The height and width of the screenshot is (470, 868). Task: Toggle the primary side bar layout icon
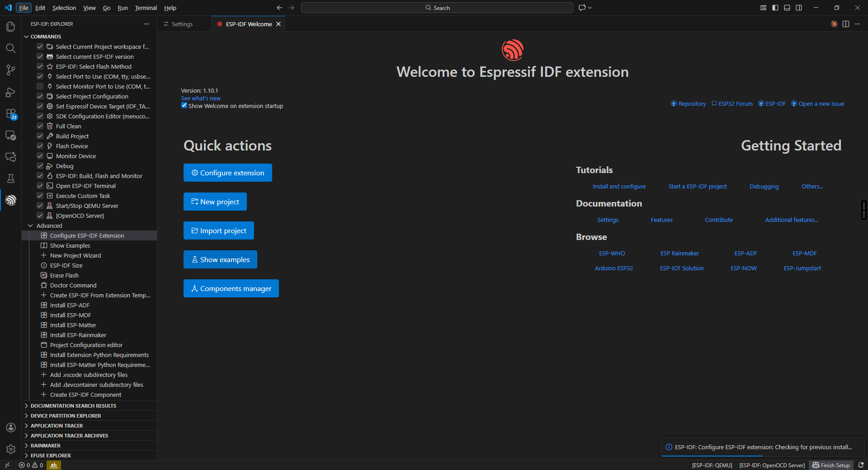(x=775, y=8)
